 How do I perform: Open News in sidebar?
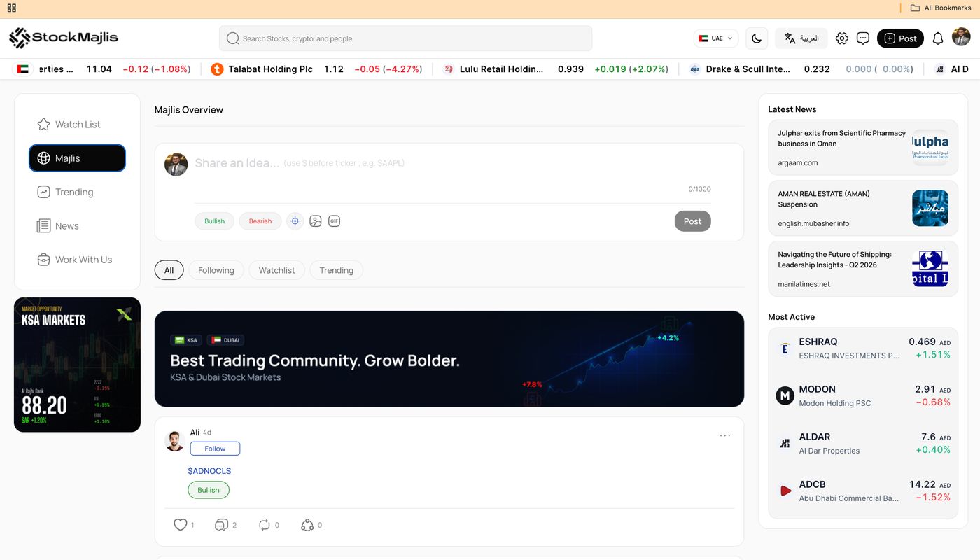pyautogui.click(x=77, y=225)
